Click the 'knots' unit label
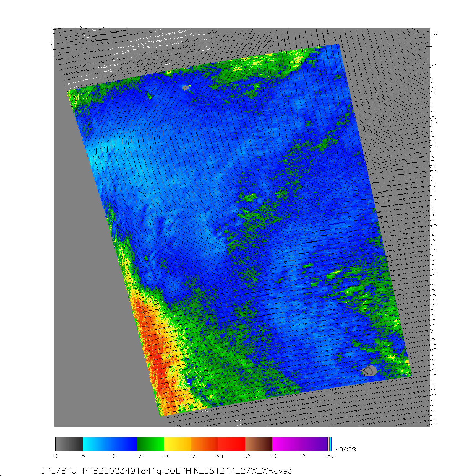 (345, 449)
